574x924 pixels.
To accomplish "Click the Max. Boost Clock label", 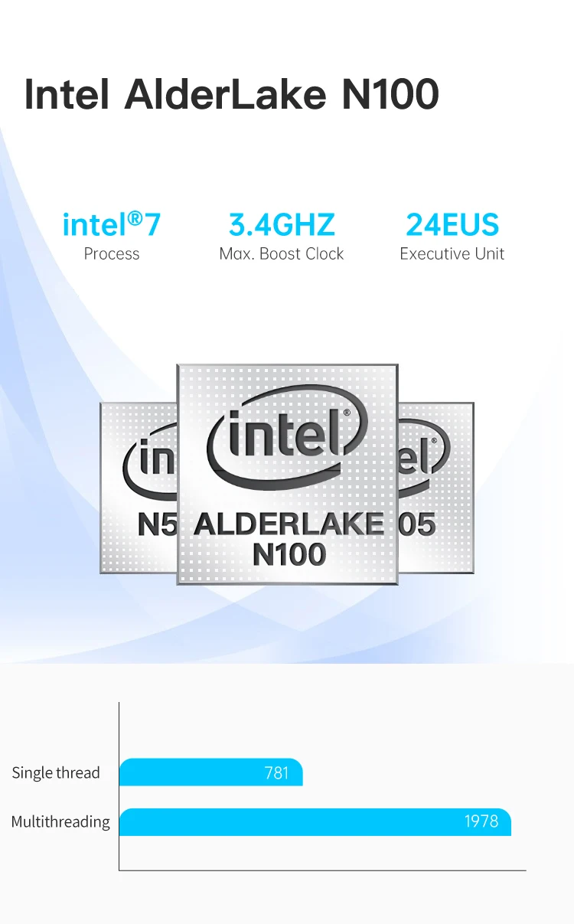I will (282, 254).
